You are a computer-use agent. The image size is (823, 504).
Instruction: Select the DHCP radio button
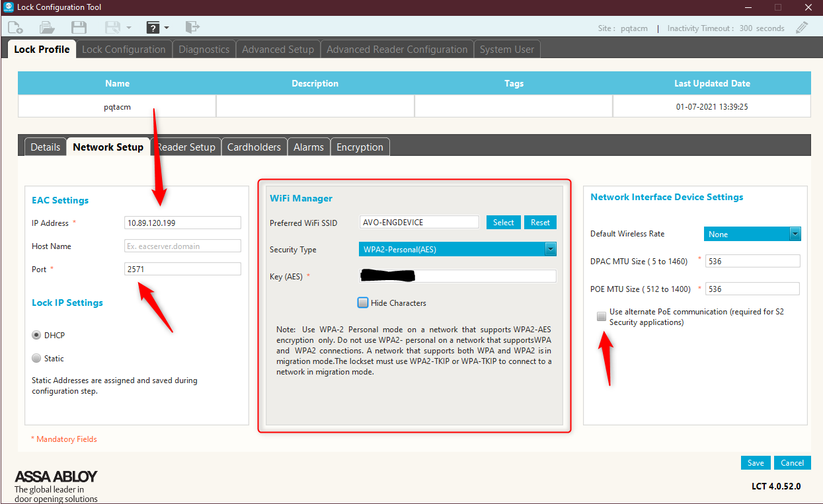click(36, 335)
